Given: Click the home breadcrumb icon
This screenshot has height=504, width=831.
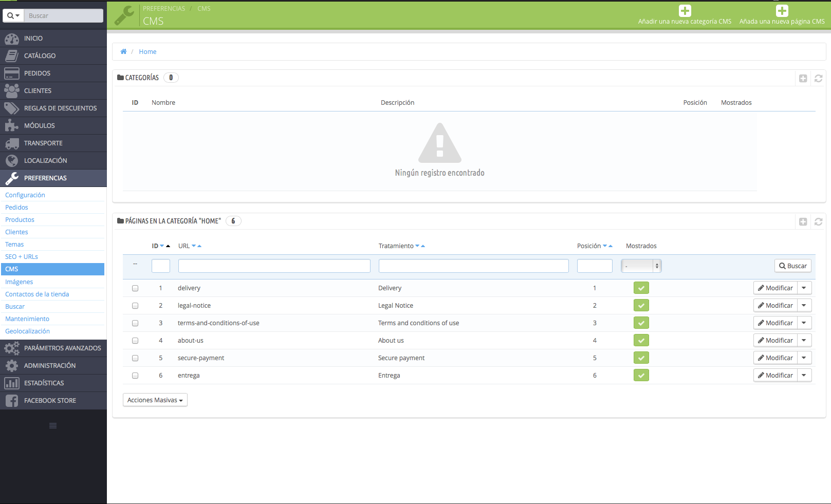Looking at the screenshot, I should (x=123, y=51).
